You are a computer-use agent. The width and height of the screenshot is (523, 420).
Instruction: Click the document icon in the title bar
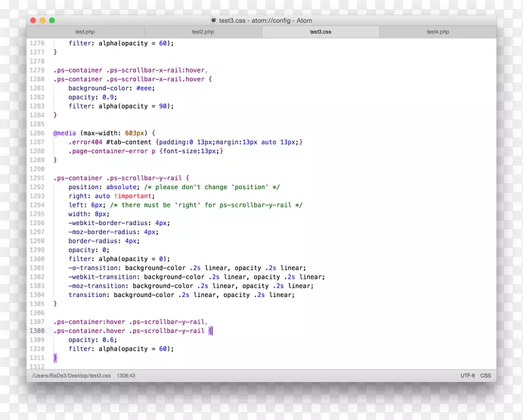(x=213, y=21)
